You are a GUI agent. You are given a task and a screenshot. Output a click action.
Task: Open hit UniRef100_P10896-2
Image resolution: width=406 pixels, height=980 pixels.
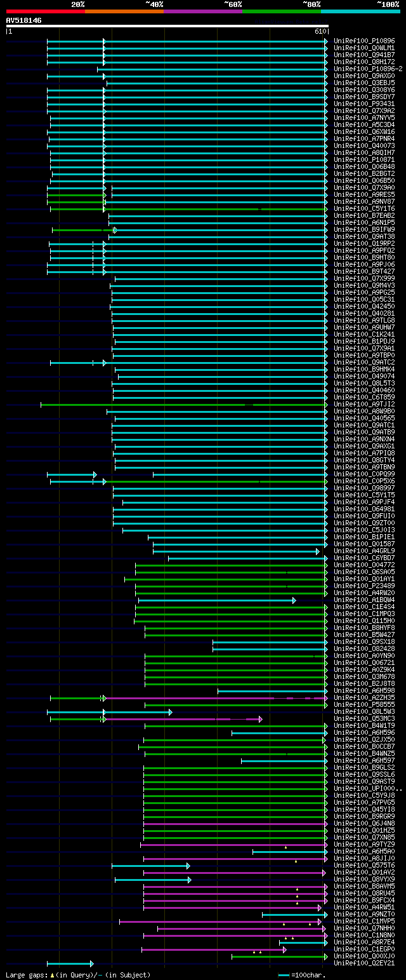click(x=368, y=69)
